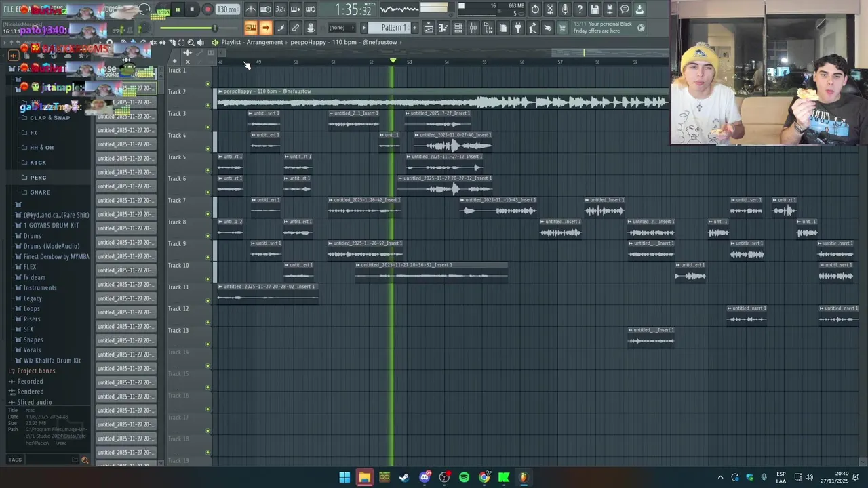
Task: Pause playback with the pause button
Action: [x=178, y=9]
